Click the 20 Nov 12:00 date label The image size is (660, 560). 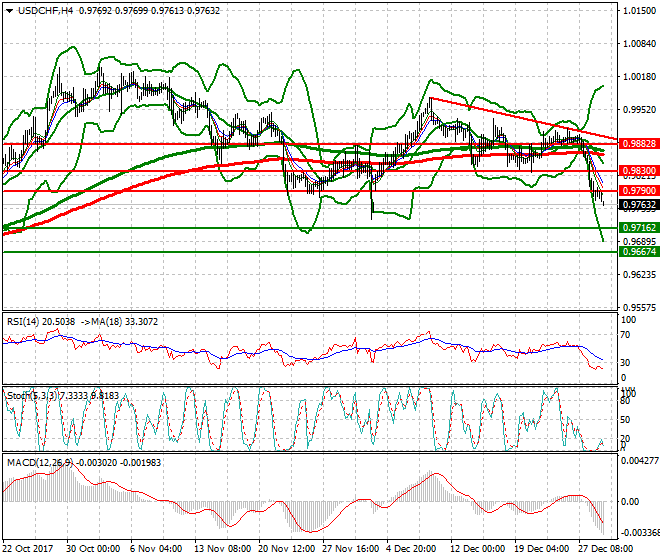click(287, 549)
